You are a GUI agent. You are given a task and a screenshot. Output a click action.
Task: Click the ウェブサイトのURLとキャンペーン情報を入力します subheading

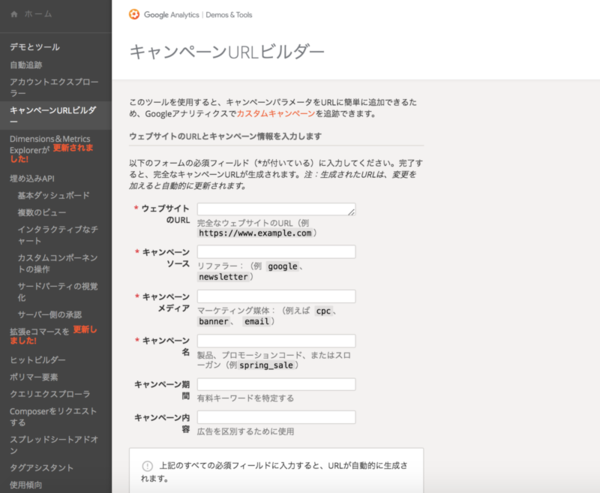[225, 136]
